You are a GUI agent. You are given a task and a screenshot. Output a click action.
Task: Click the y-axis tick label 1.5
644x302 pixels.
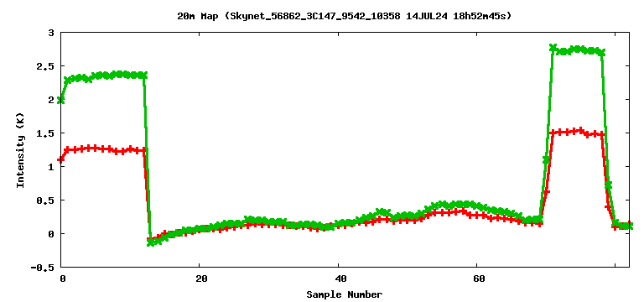click(47, 133)
